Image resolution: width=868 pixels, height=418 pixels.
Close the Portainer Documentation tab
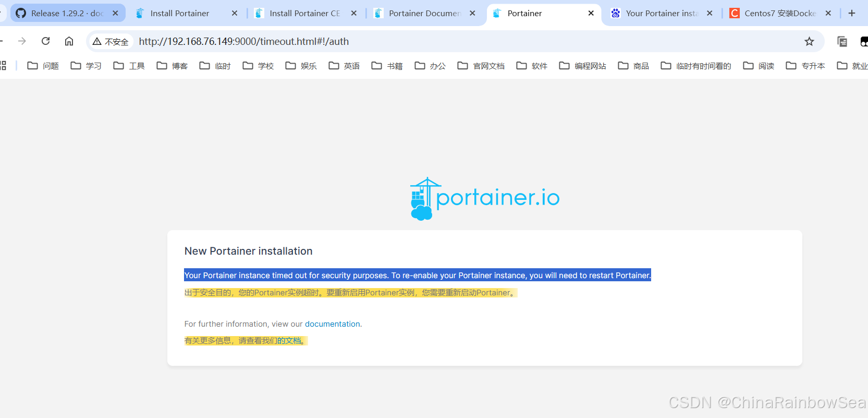pyautogui.click(x=472, y=13)
